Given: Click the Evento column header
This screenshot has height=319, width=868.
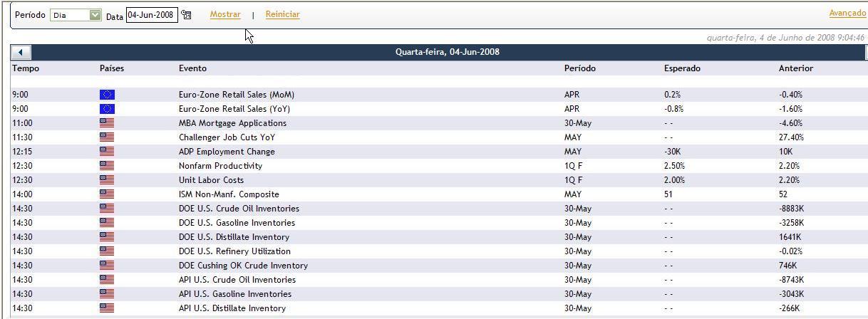Looking at the screenshot, I should [x=192, y=68].
